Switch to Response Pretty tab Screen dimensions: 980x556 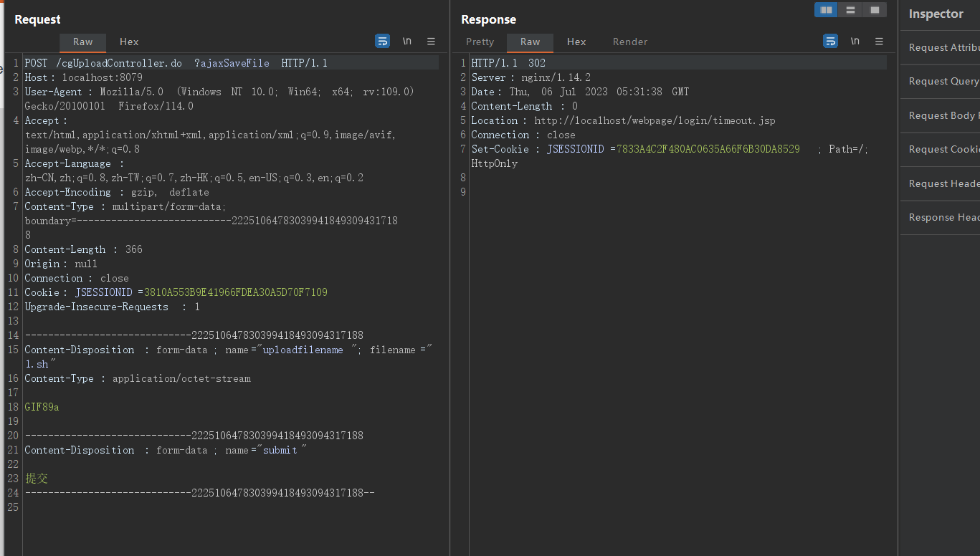click(480, 42)
